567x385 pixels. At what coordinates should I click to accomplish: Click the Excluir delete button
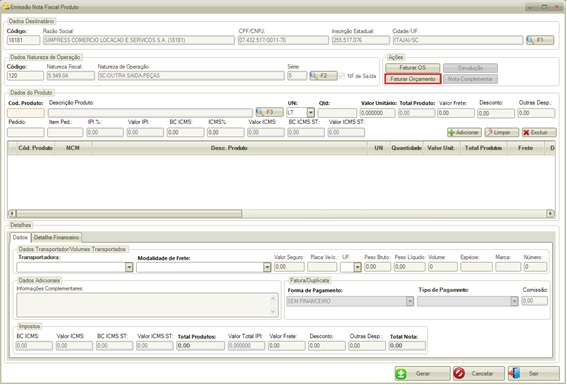click(539, 132)
